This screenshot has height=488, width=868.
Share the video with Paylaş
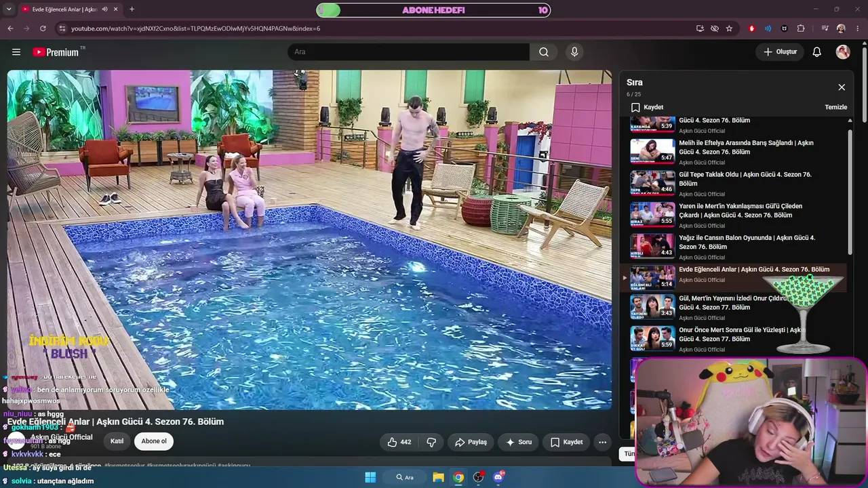point(471,442)
